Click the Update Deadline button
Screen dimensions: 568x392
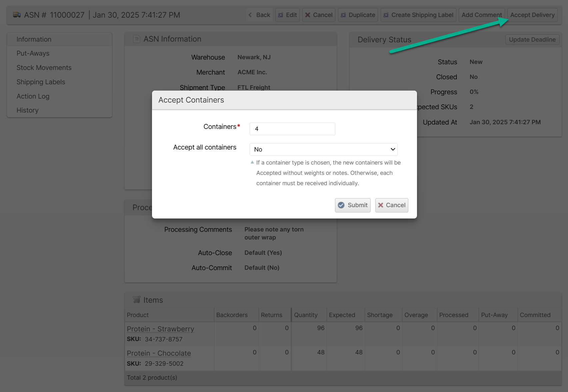click(532, 40)
